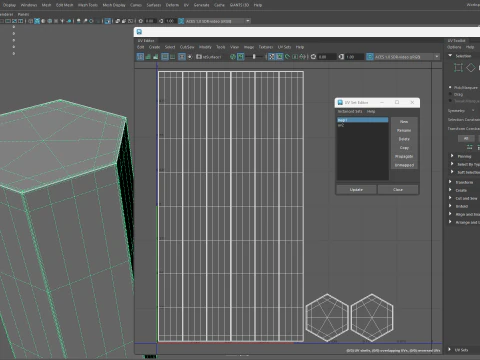Open the Options menu in UV Toolkit

(x=454, y=47)
